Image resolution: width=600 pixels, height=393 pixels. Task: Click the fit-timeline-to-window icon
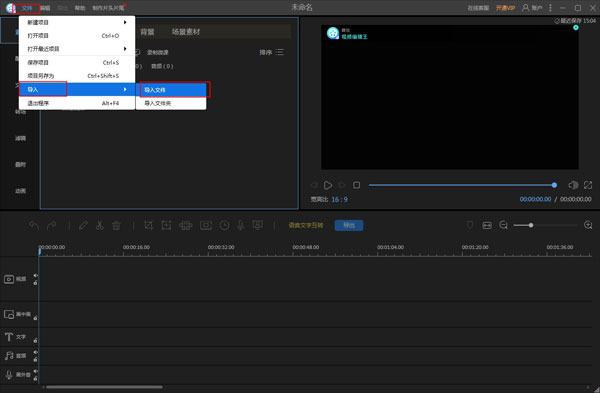pyautogui.click(x=487, y=225)
